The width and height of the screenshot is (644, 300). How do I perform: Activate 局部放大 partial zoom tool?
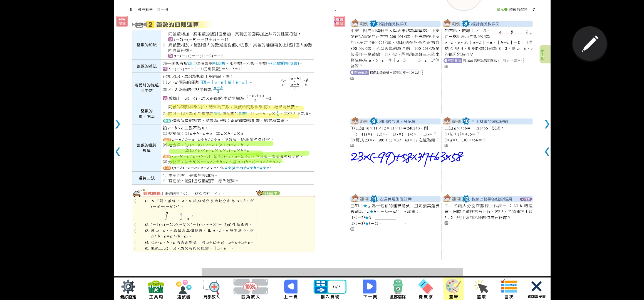(x=211, y=289)
